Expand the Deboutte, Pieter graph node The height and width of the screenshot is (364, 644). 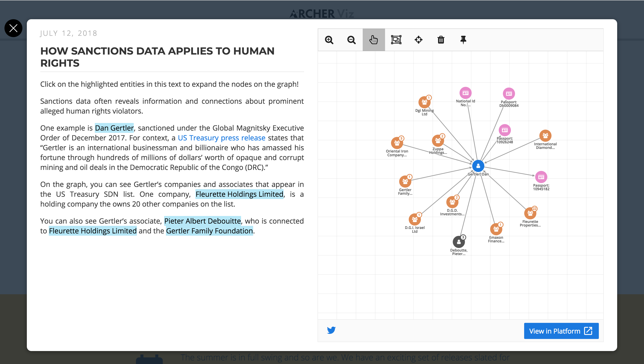(459, 242)
